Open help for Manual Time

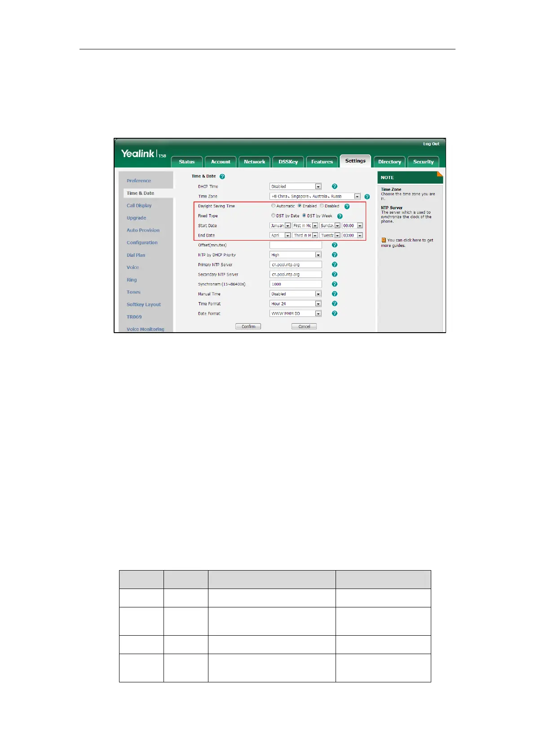pyautogui.click(x=334, y=294)
